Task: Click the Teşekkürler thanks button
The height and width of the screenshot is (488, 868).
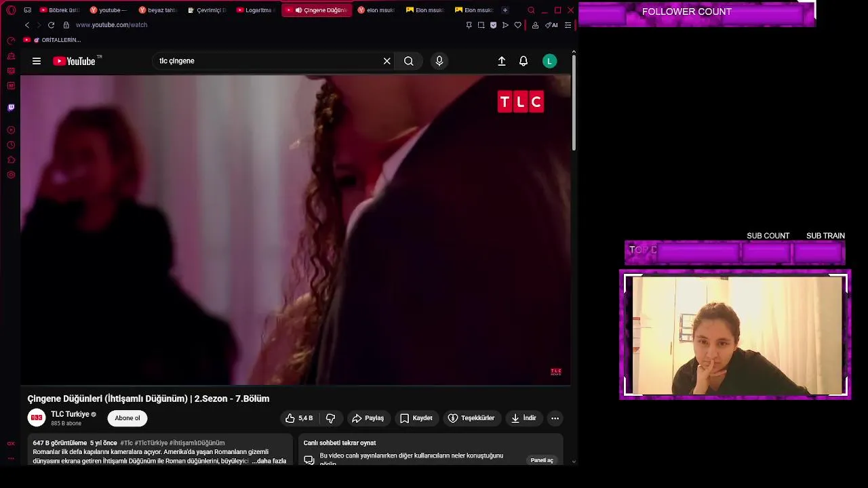Action: click(x=471, y=418)
